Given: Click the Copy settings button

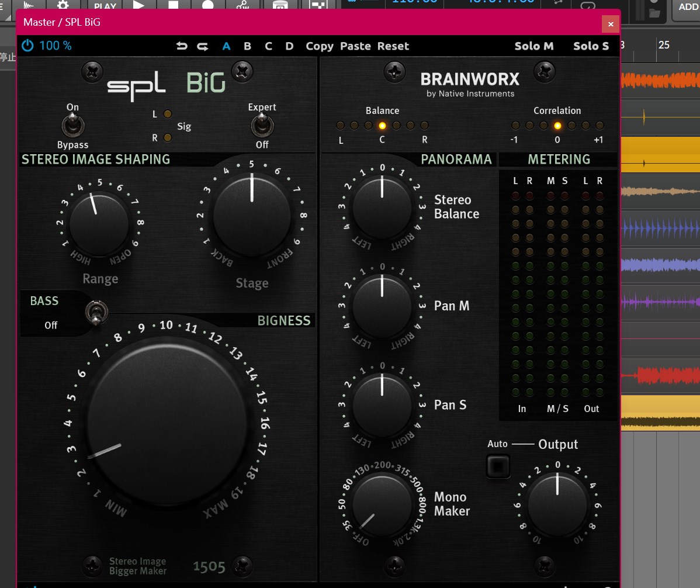Looking at the screenshot, I should coord(320,46).
